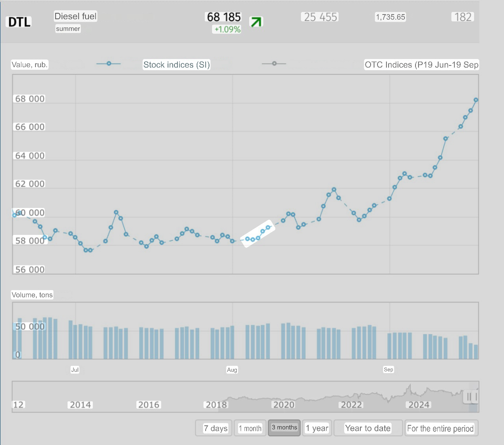Click the 66 000 y-axis label
The width and height of the screenshot is (504, 445).
coord(29,127)
